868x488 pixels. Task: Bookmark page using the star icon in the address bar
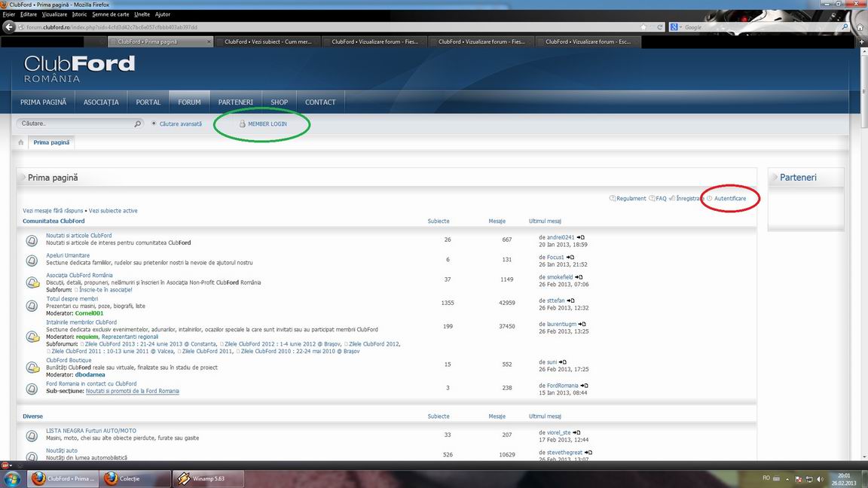(643, 27)
